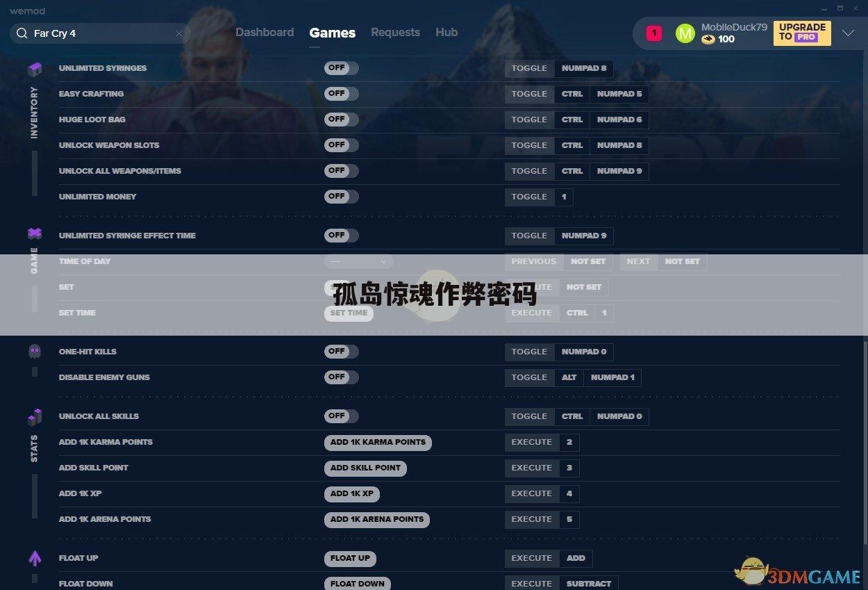
Task: Switch to the Games tab
Action: pos(333,33)
